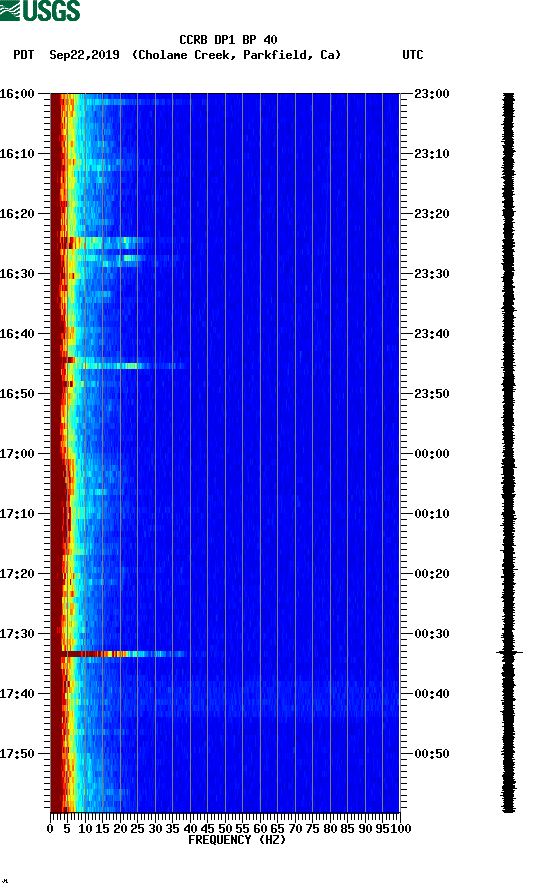Image resolution: width=552 pixels, height=892 pixels.
Task: Click the "FREQUENCY (HZ)" axis title
Action: [x=237, y=840]
